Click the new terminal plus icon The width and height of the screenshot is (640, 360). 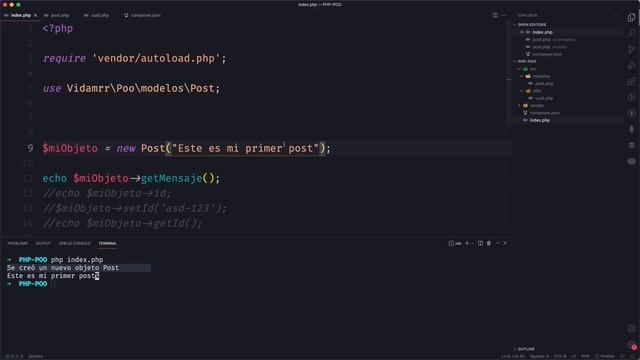(467, 243)
